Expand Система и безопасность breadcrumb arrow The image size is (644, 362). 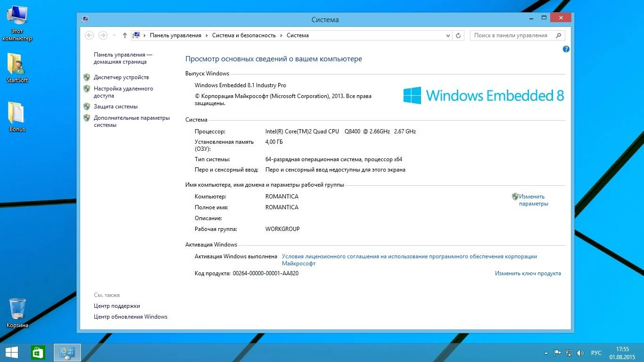281,35
